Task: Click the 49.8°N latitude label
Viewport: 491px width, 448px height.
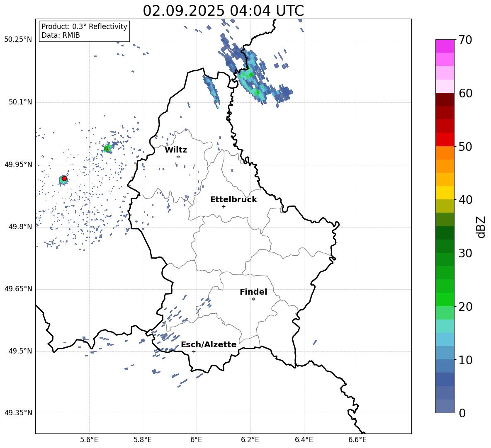Action: tap(20, 227)
